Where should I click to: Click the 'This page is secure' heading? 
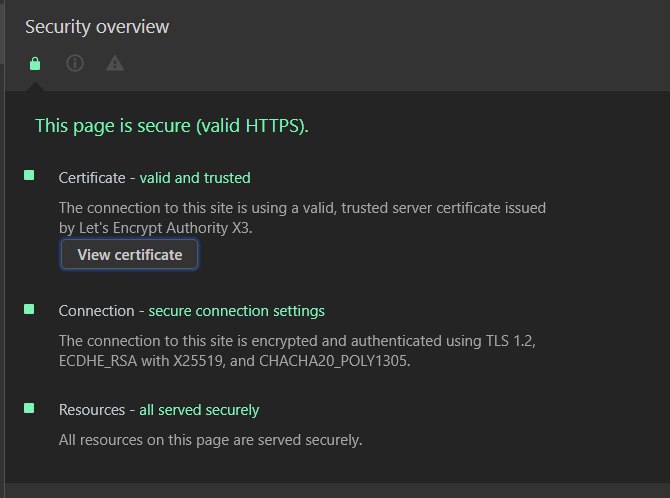click(x=172, y=126)
